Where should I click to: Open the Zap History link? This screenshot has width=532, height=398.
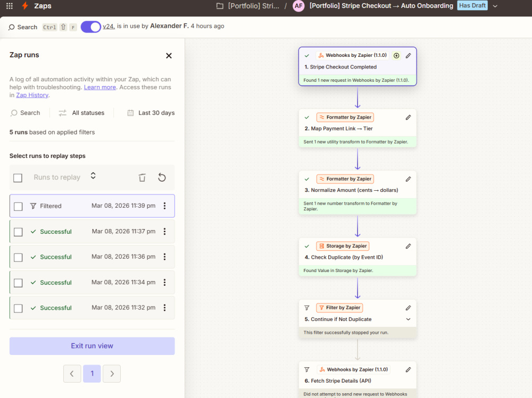32,95
